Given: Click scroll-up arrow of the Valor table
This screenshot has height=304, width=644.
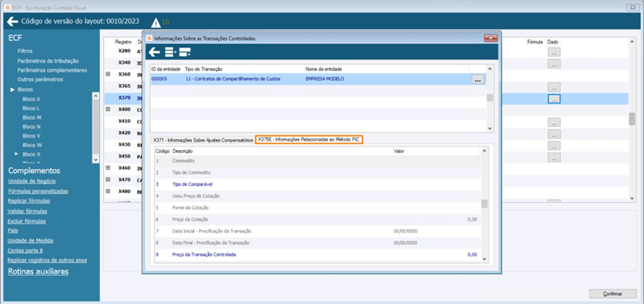Looking at the screenshot, I should (x=485, y=151).
